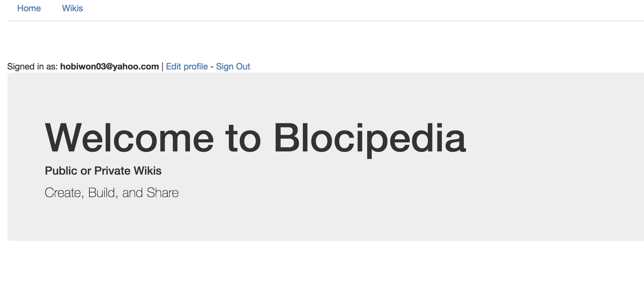Viewport: 644px width, 301px height.
Task: Click the word Share in the tagline
Action: 163,193
